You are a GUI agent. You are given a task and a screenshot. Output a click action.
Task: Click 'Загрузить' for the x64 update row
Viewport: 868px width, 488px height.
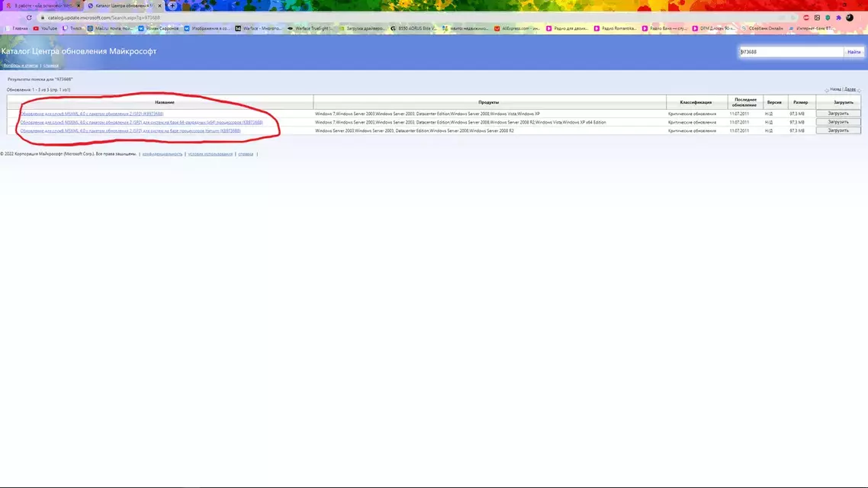pyautogui.click(x=838, y=122)
